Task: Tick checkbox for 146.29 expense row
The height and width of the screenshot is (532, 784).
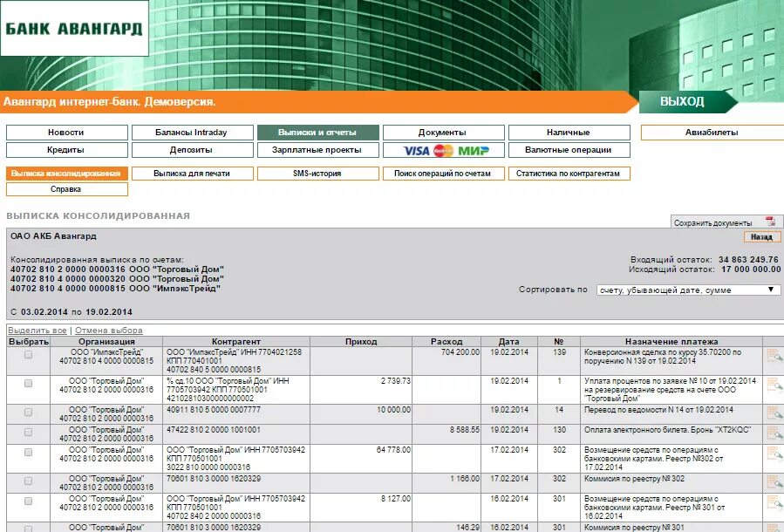Action: coord(29,529)
